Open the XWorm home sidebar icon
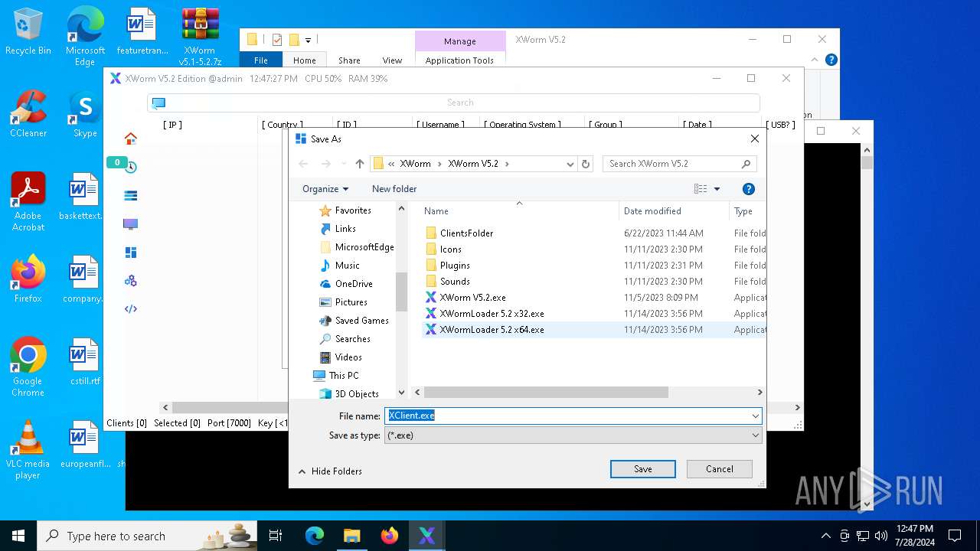 pyautogui.click(x=131, y=139)
